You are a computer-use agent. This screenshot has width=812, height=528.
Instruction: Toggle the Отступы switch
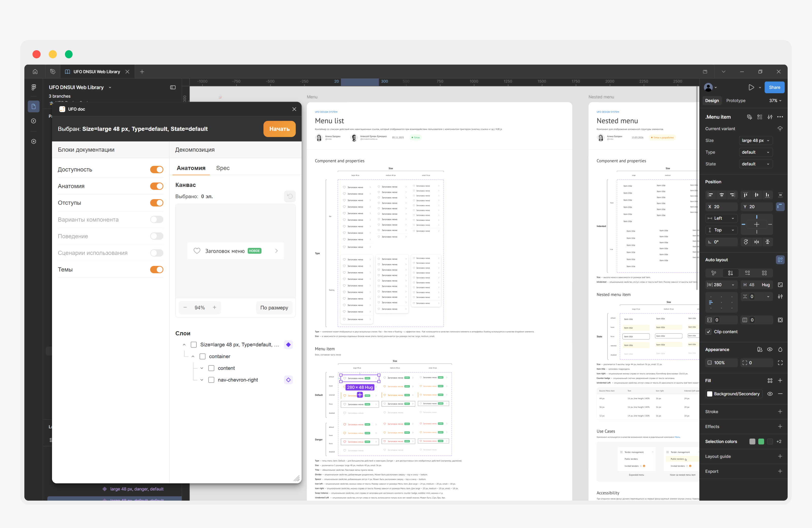(157, 203)
